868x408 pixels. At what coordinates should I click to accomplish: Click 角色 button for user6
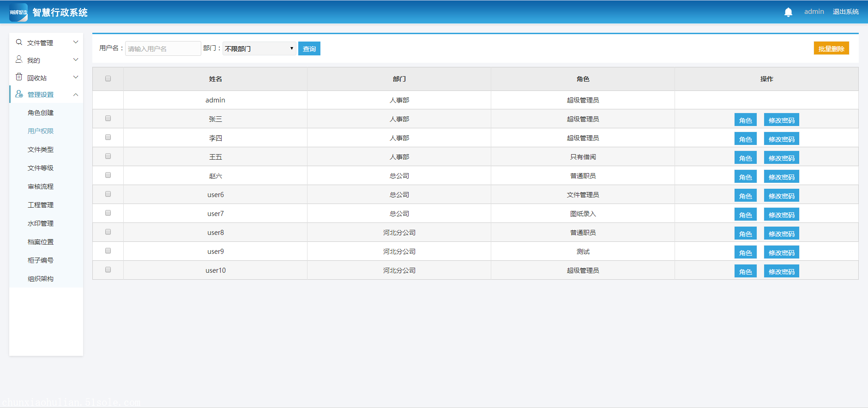click(745, 196)
